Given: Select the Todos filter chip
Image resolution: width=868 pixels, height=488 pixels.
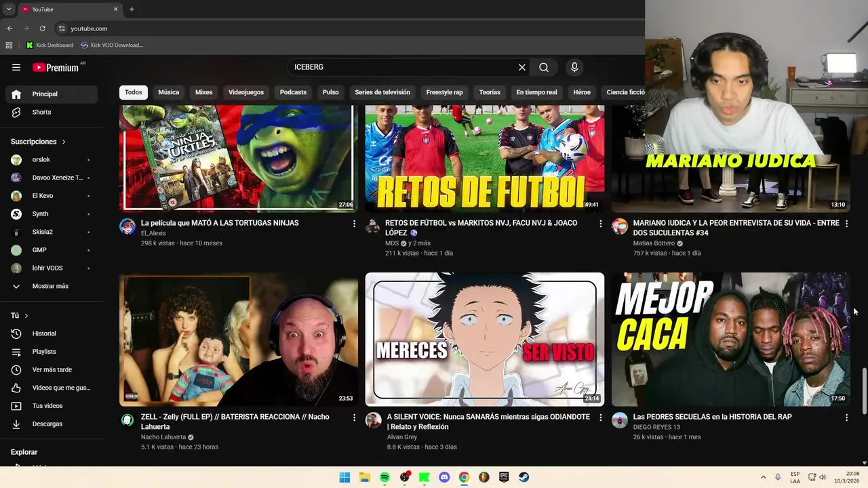Looking at the screenshot, I should coord(134,92).
